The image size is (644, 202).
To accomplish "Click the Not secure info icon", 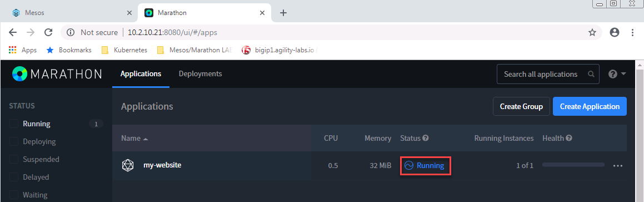I will click(71, 32).
